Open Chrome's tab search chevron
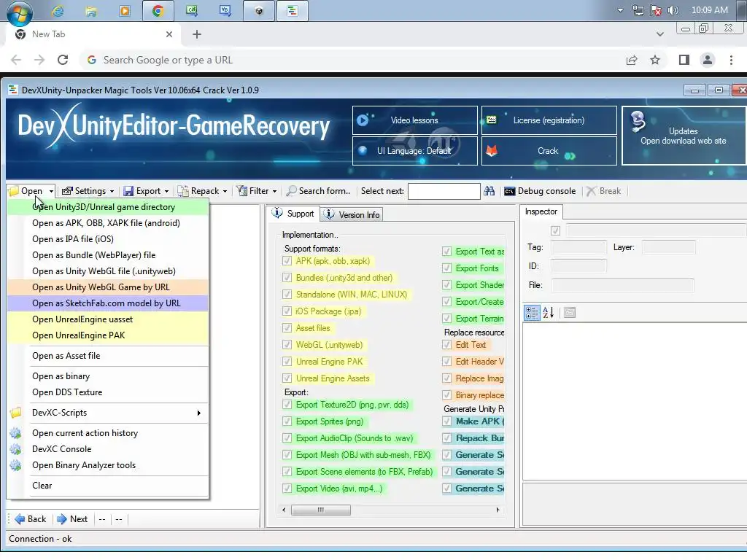This screenshot has width=747, height=560. pos(659,34)
